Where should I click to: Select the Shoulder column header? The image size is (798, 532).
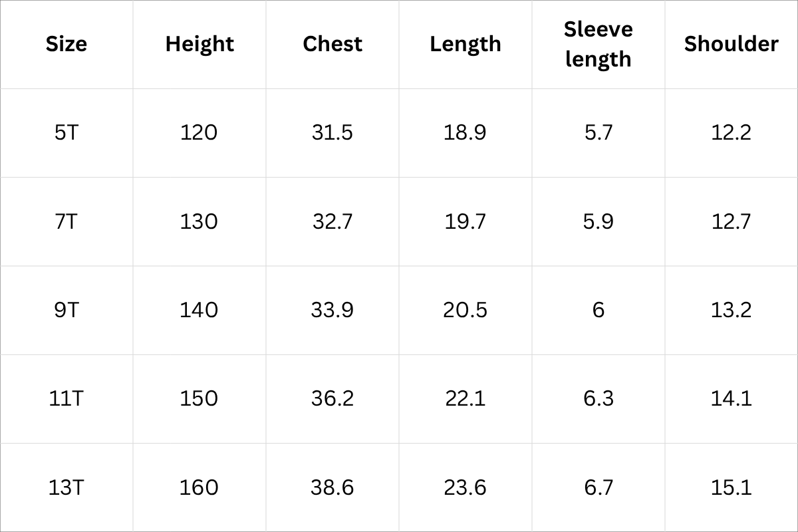[731, 44]
